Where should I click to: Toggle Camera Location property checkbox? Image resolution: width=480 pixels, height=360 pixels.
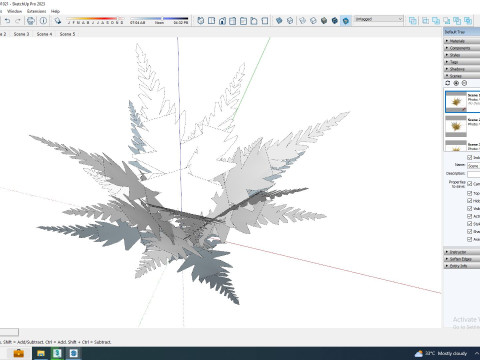click(470, 184)
